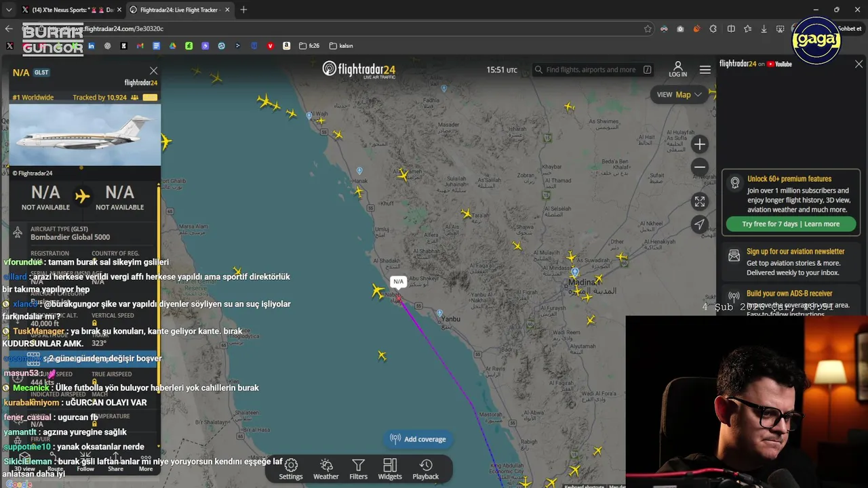
Task: Zoom out the map with minus button
Action: tap(700, 167)
